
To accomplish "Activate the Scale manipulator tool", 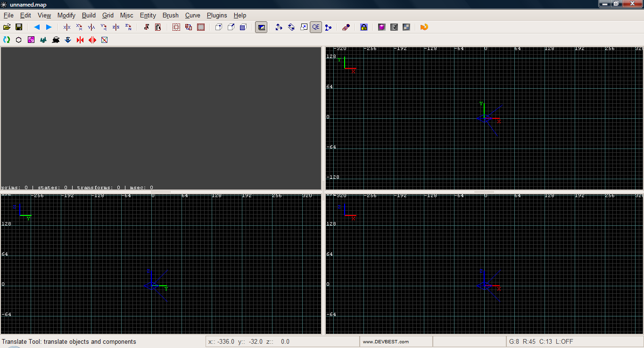I will [304, 27].
